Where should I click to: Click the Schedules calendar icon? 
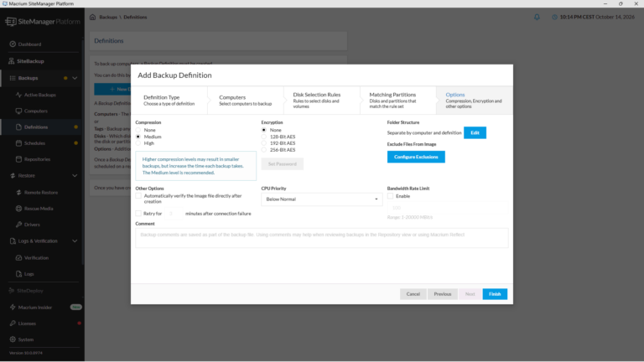18,142
